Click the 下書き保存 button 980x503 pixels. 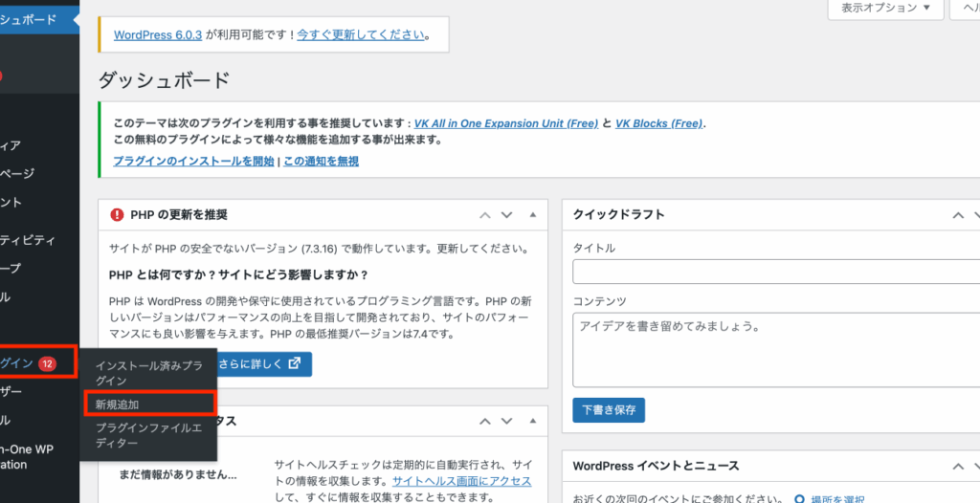[x=609, y=410]
